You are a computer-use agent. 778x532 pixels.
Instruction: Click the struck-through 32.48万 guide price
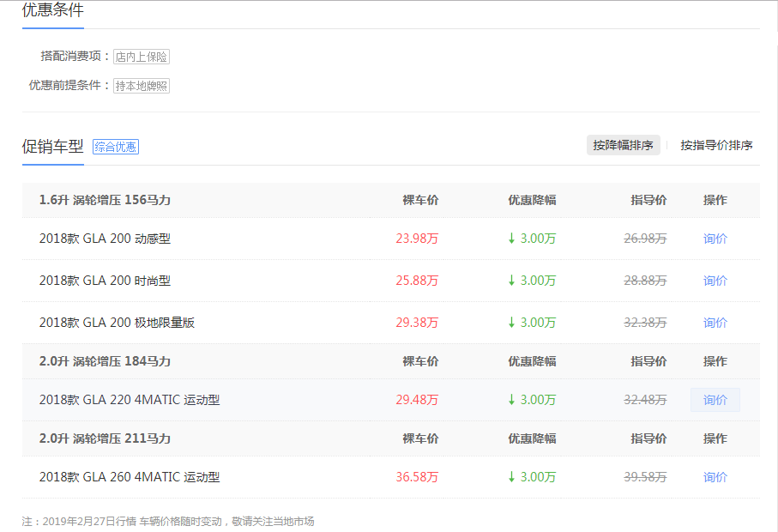[x=645, y=400]
